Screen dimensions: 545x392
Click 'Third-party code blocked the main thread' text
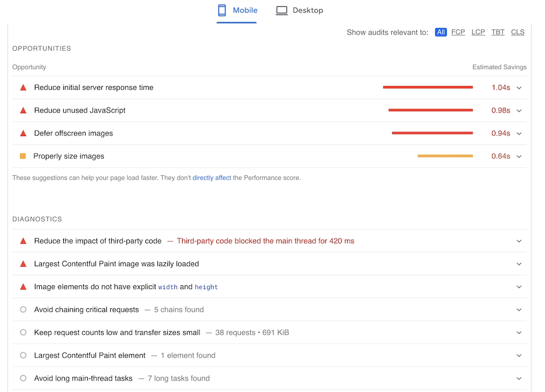pos(265,241)
